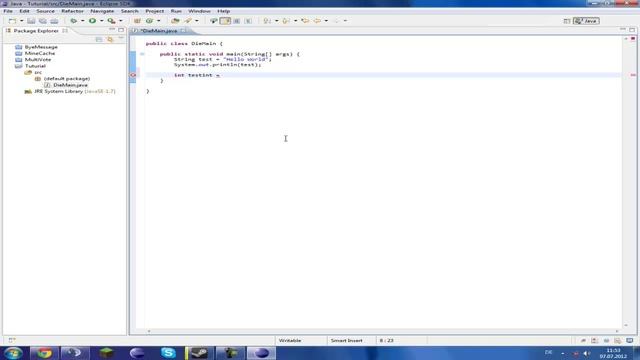The height and width of the screenshot is (360, 640).
Task: Select the Package Explorer tab
Action: click(36, 31)
